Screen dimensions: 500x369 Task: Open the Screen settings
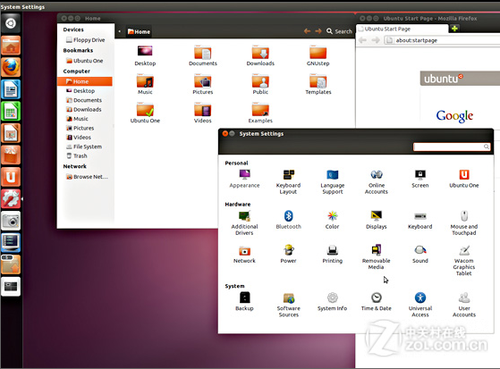click(x=420, y=179)
